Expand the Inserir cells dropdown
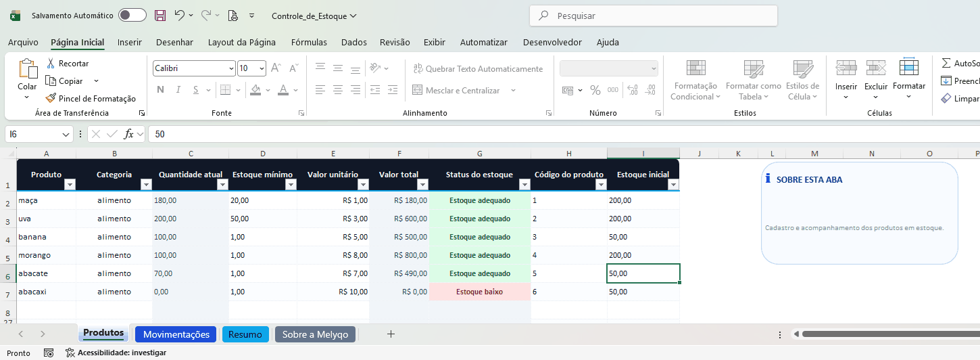 (x=846, y=97)
